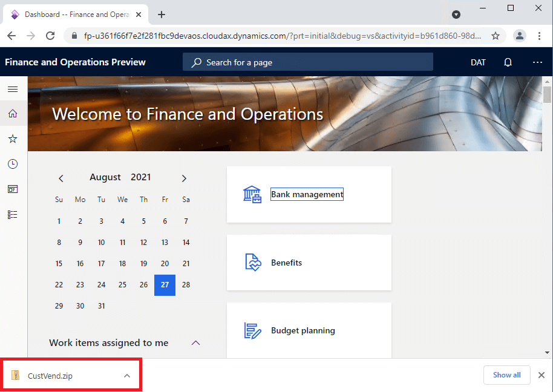Image resolution: width=553 pixels, height=392 pixels.
Task: Open a new browser tab
Action: pos(162,15)
